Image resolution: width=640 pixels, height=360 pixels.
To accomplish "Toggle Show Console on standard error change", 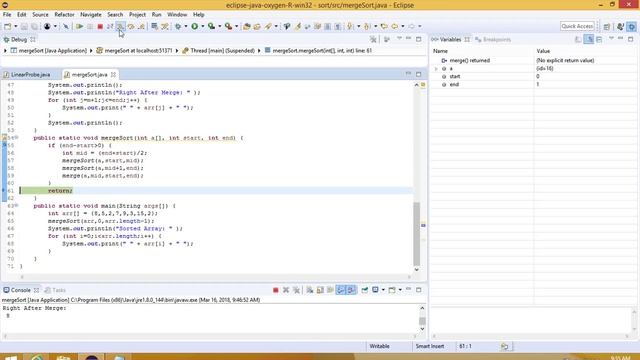I will click(351, 290).
